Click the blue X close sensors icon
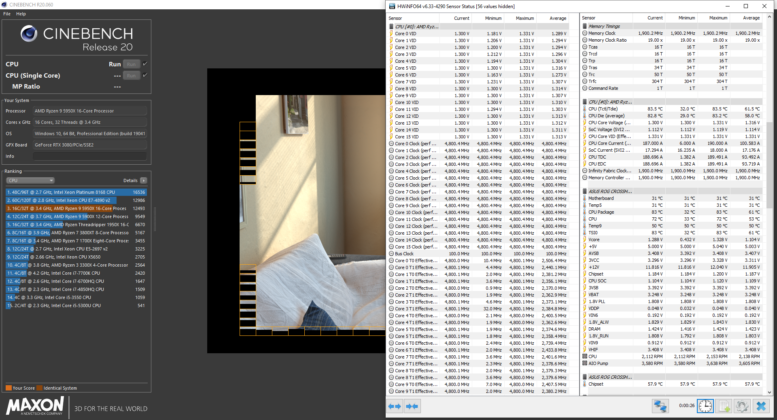 pos(761,406)
